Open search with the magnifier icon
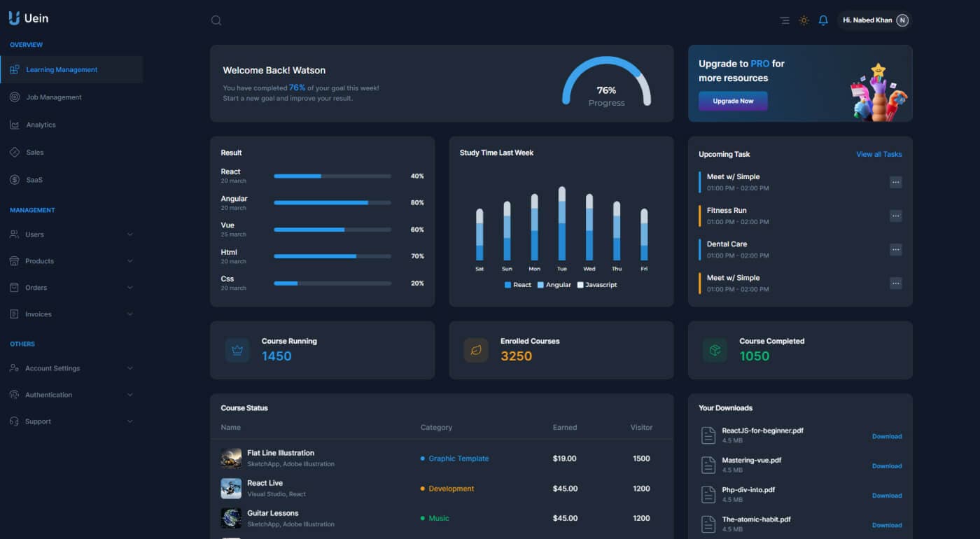The height and width of the screenshot is (539, 980). tap(216, 20)
